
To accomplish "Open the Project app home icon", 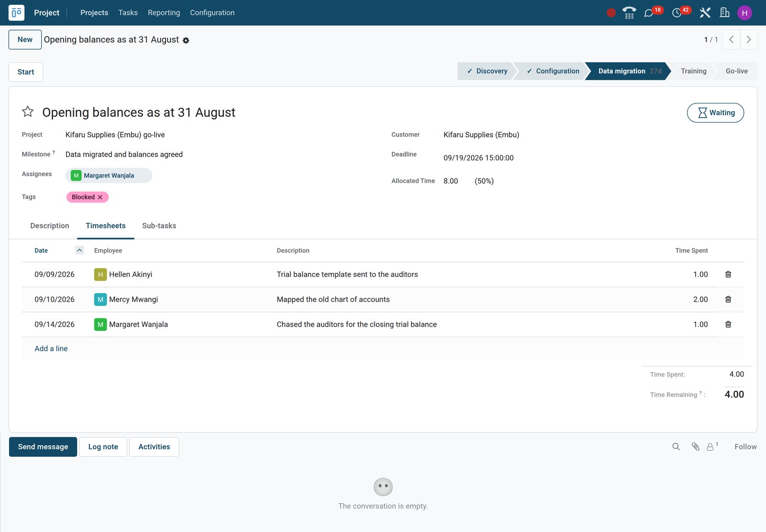I will [16, 13].
